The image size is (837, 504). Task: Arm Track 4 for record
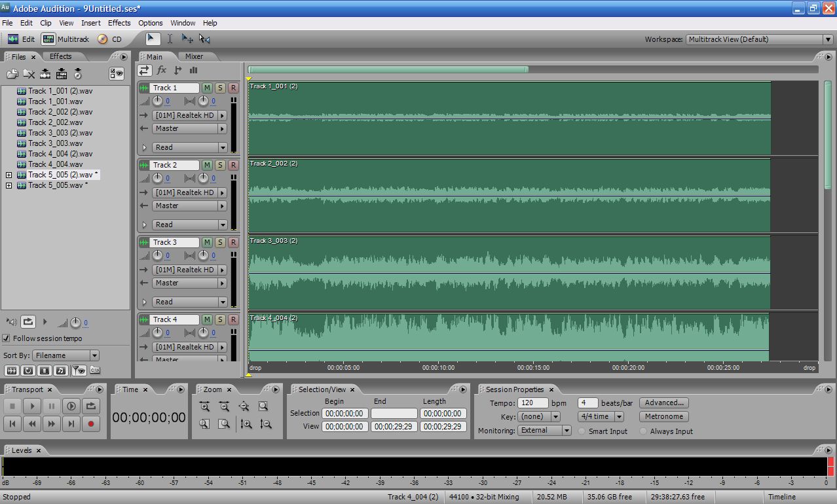(x=233, y=319)
